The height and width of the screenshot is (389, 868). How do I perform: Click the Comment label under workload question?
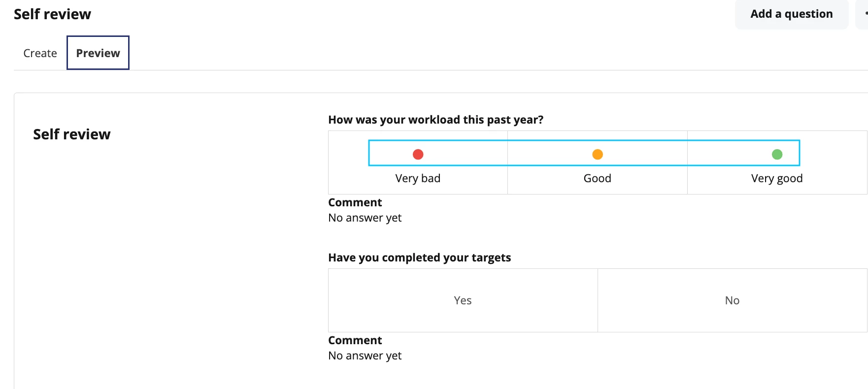click(x=355, y=202)
